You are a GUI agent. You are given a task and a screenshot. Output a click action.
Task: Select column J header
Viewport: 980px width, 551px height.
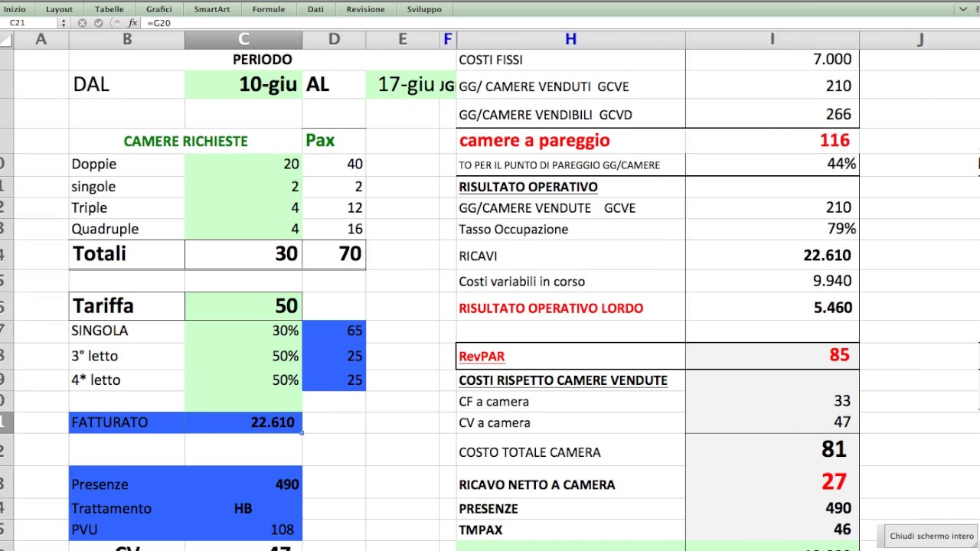click(920, 39)
